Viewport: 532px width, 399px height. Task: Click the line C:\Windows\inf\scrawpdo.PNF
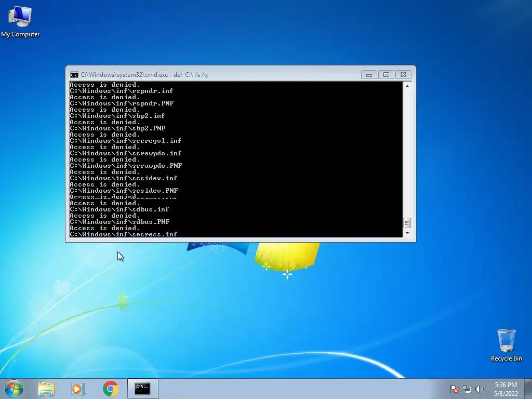point(126,166)
